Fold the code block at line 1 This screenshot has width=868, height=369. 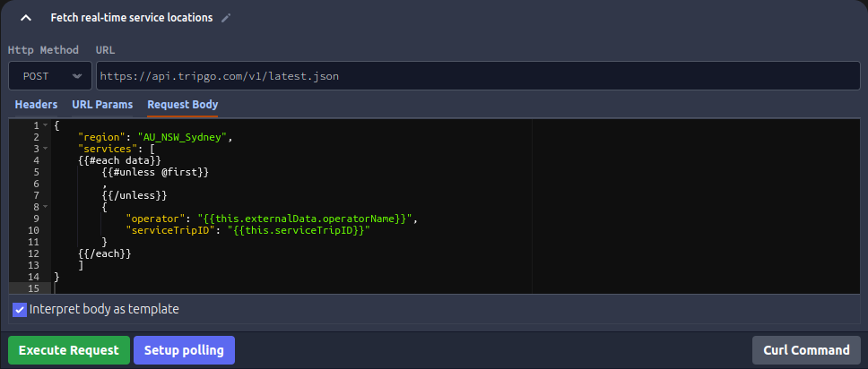click(45, 125)
